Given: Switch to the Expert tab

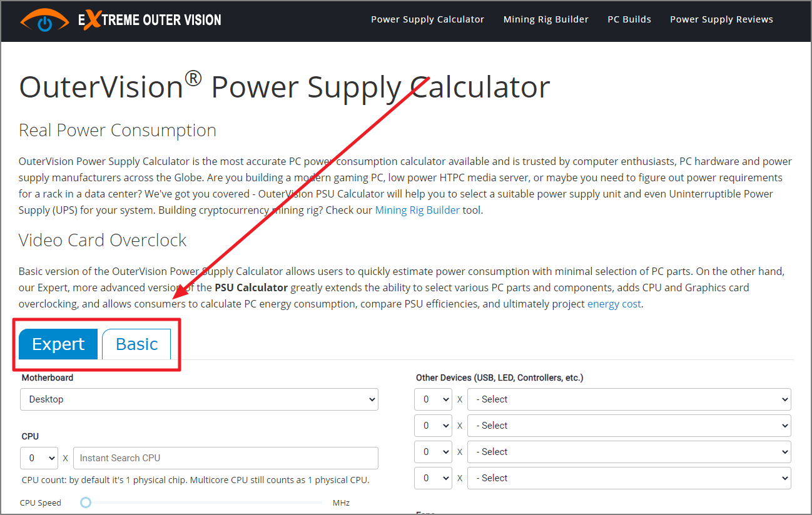Looking at the screenshot, I should click(58, 344).
